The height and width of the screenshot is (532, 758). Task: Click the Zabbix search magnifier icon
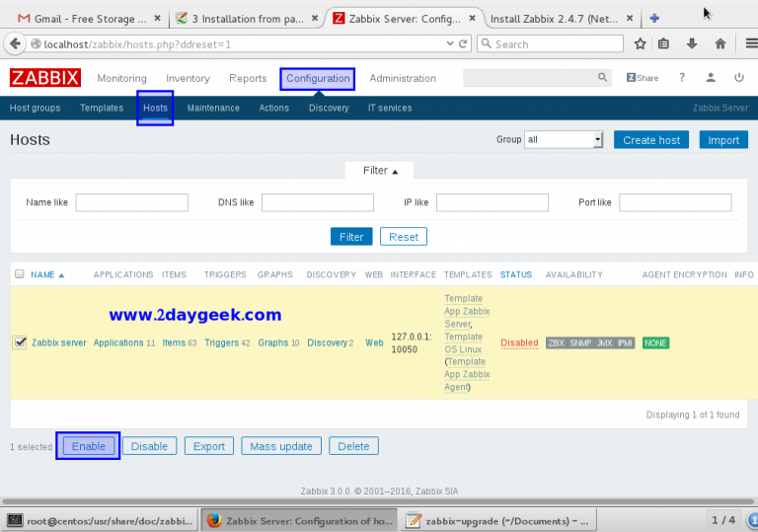pyautogui.click(x=603, y=78)
